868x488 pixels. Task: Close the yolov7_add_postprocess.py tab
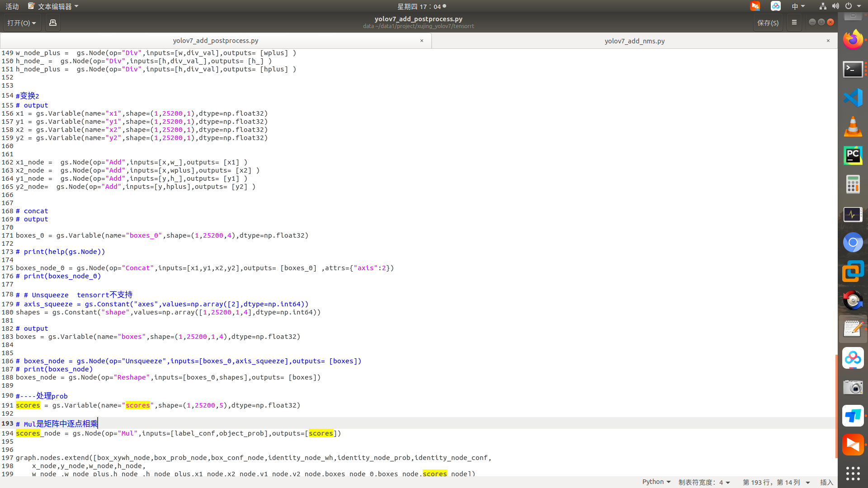[421, 41]
